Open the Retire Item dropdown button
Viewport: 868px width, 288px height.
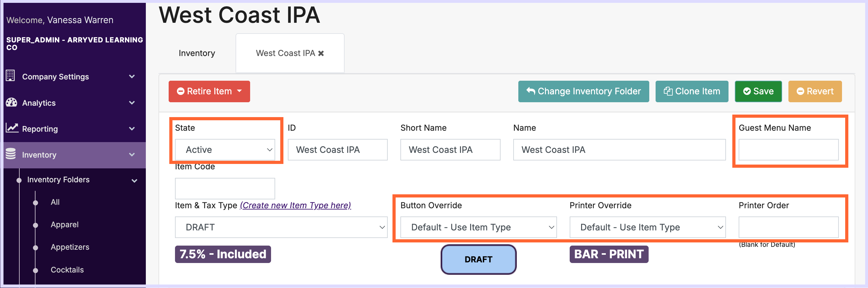(x=209, y=91)
